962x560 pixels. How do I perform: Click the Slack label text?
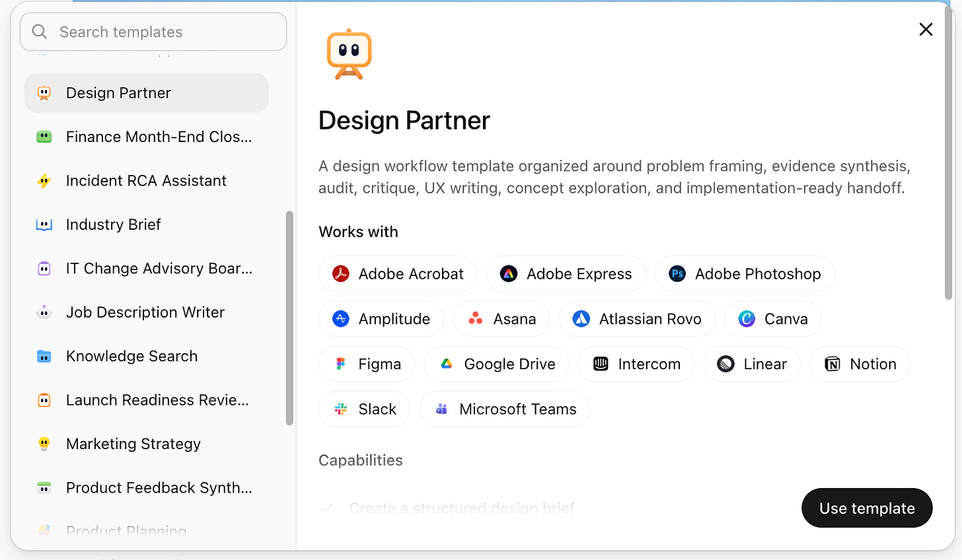click(x=377, y=409)
